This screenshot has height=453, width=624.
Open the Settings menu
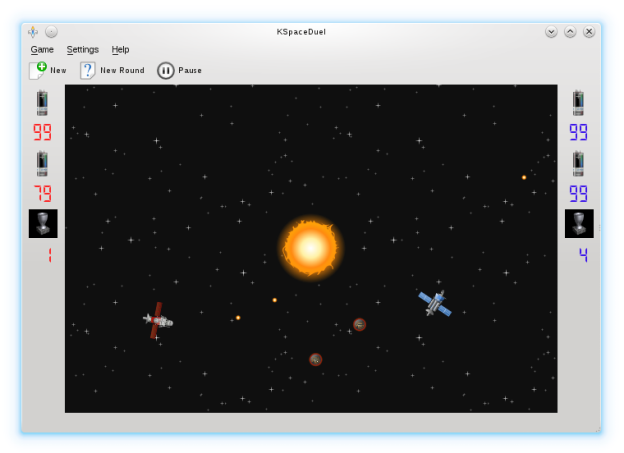coord(83,49)
